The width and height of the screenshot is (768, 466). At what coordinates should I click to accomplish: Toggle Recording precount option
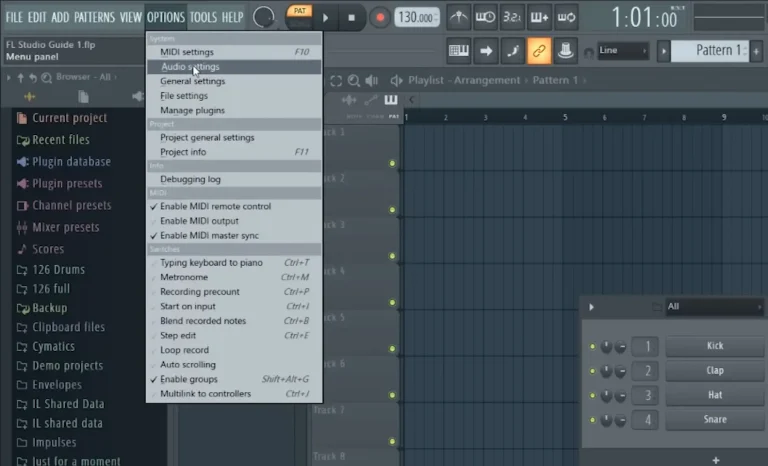(234, 292)
